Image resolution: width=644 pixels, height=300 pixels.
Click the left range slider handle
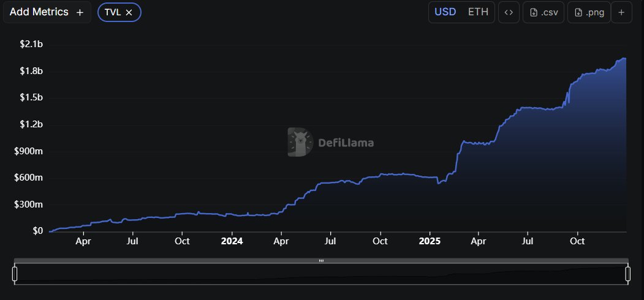[15, 274]
